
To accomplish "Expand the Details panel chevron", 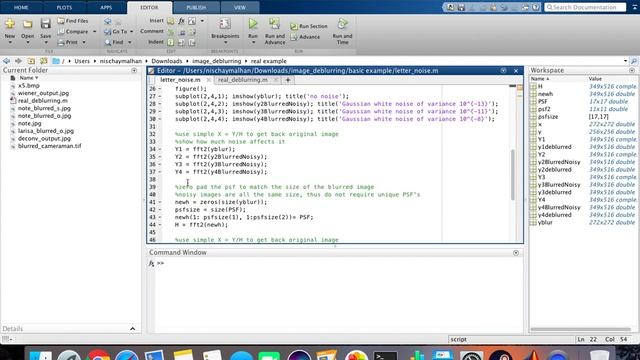I will tap(132, 329).
